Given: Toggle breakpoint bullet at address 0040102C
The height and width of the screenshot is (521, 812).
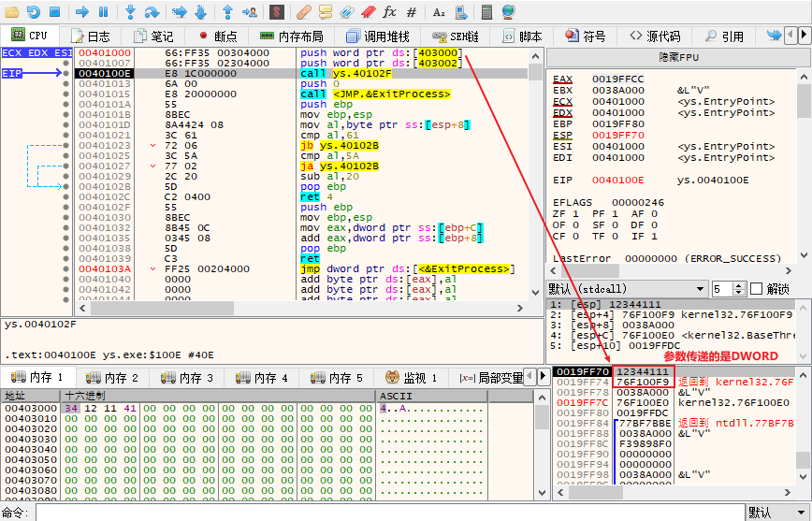Looking at the screenshot, I should coord(65,196).
